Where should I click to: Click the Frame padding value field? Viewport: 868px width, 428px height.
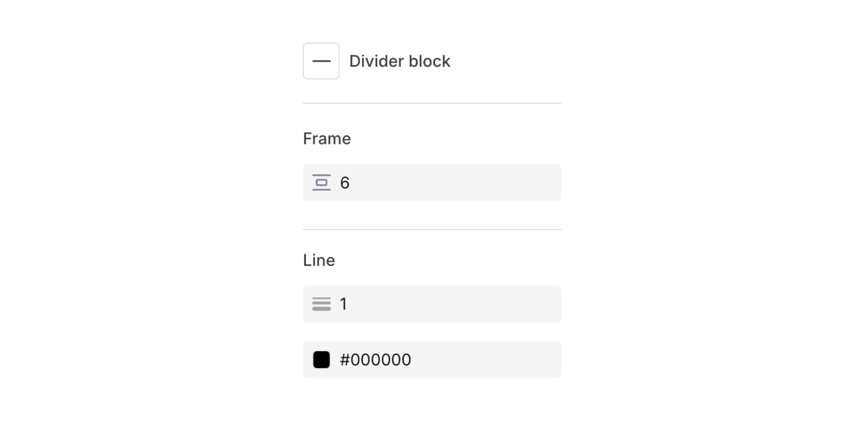(432, 182)
